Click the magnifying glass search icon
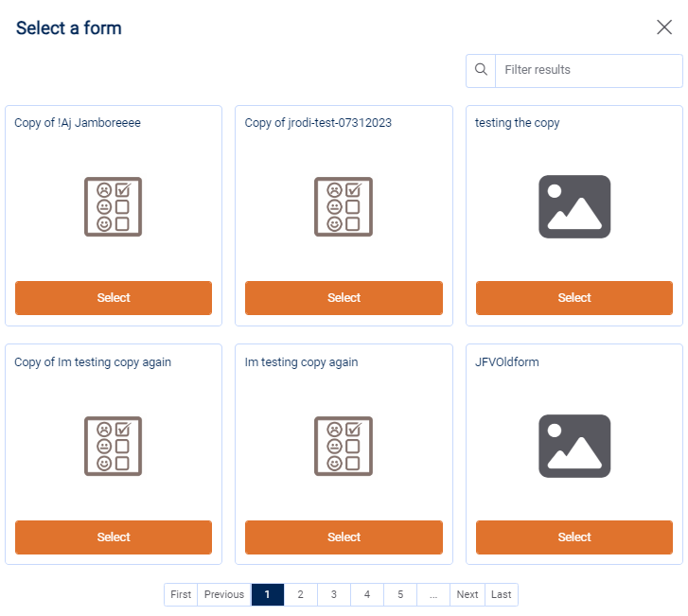The image size is (688, 616). [481, 70]
